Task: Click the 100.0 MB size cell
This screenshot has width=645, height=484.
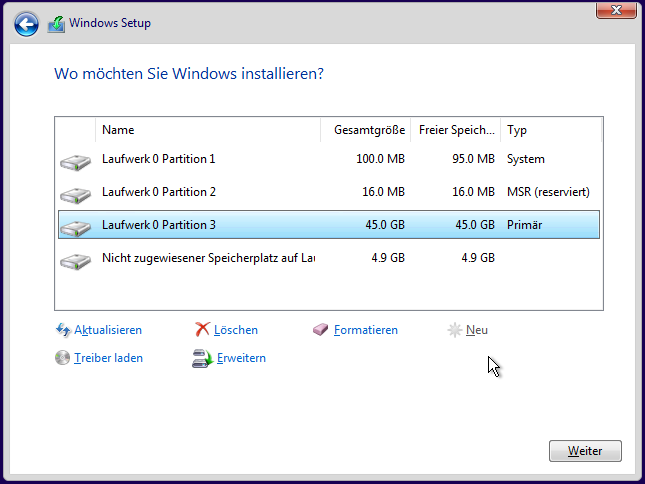Action: (380, 159)
